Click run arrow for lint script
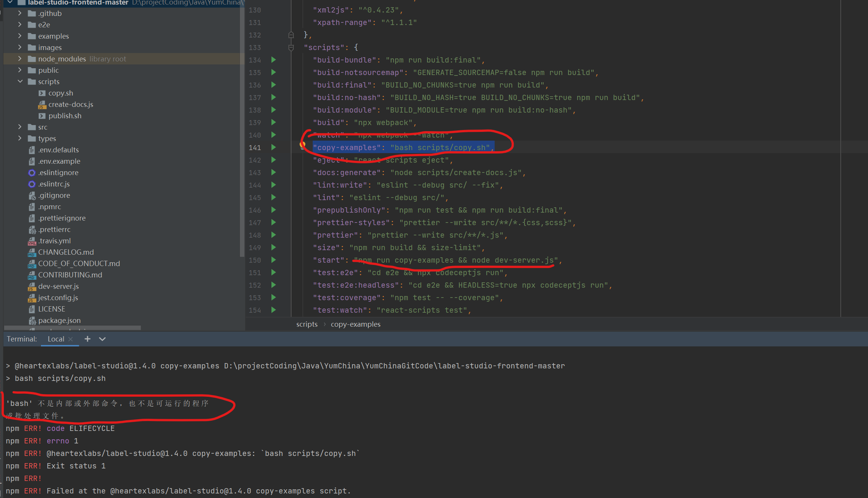The height and width of the screenshot is (498, 868). tap(273, 197)
